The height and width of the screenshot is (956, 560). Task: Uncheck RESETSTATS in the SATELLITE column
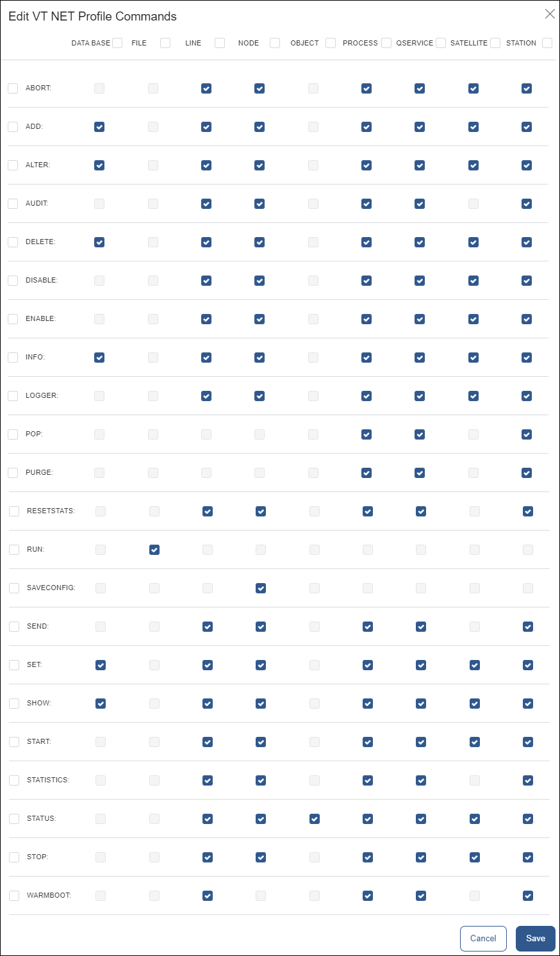tap(474, 511)
